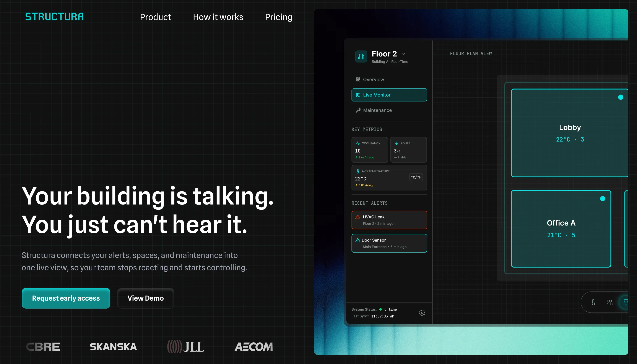Click the Zones lightning bolt icon
Viewport: 637px width, 364px height.
397,143
